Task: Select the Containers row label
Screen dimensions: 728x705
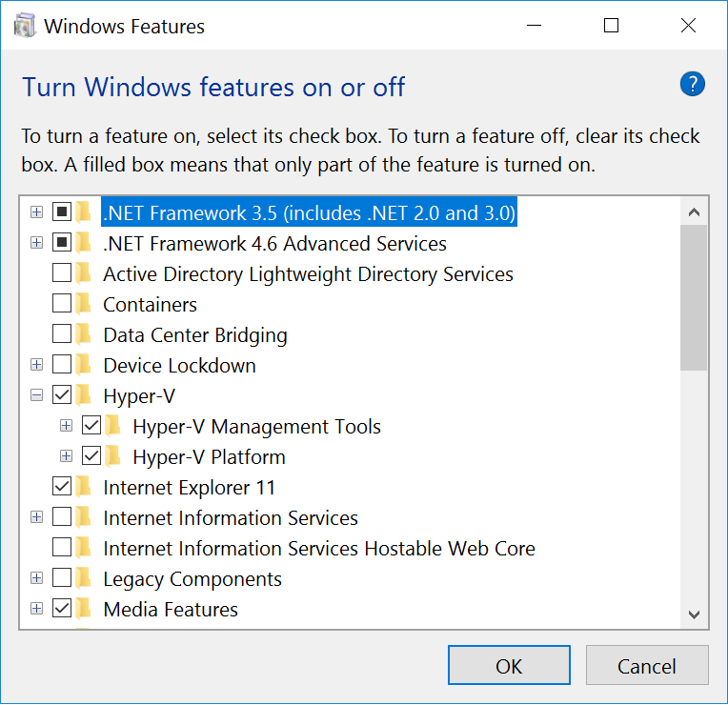Action: click(x=150, y=305)
